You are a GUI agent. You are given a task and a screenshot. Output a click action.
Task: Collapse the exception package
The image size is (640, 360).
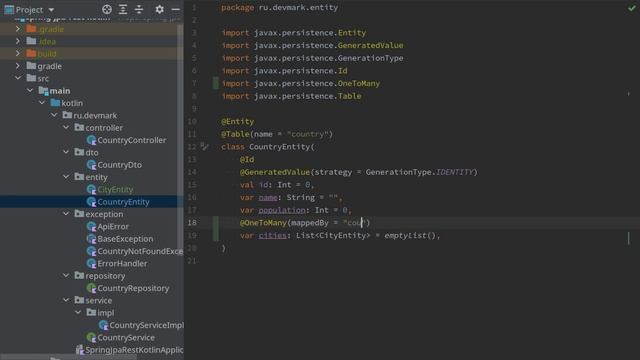[x=66, y=213]
